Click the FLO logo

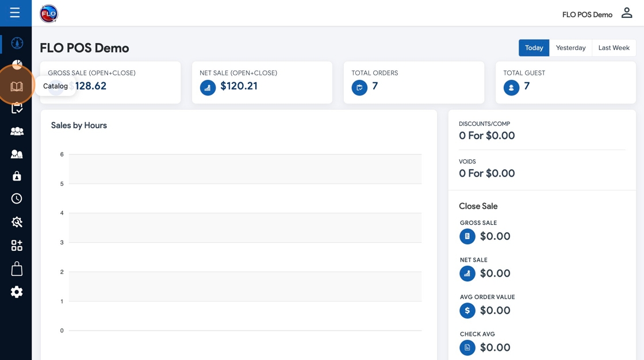pyautogui.click(x=49, y=13)
